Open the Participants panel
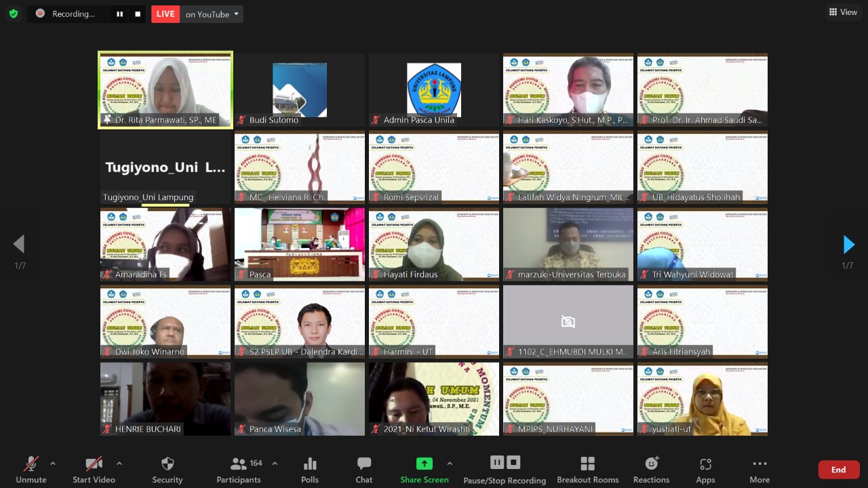 pyautogui.click(x=238, y=469)
